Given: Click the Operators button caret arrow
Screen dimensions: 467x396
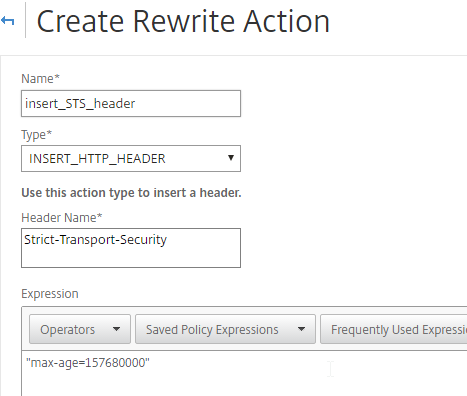Looking at the screenshot, I should point(116,329).
